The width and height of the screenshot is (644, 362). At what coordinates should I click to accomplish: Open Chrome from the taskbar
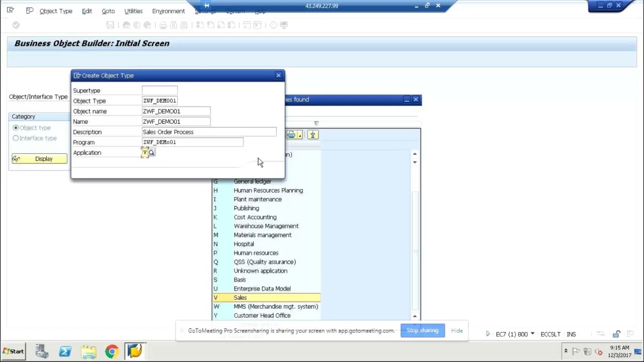point(112,351)
